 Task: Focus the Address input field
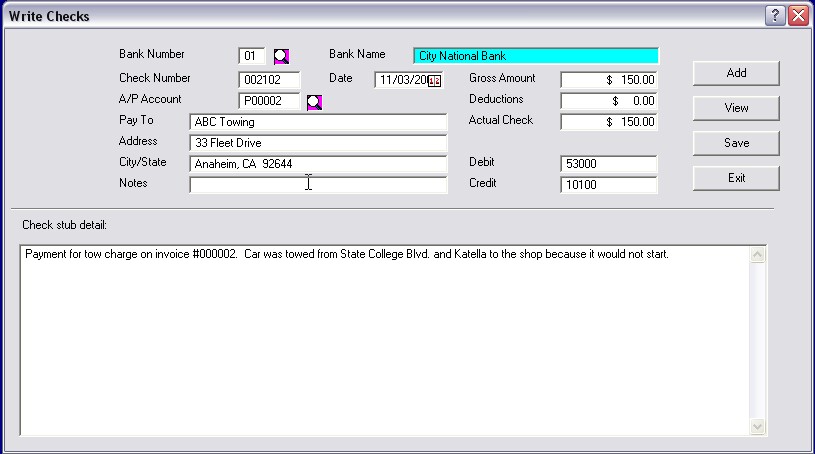click(317, 143)
